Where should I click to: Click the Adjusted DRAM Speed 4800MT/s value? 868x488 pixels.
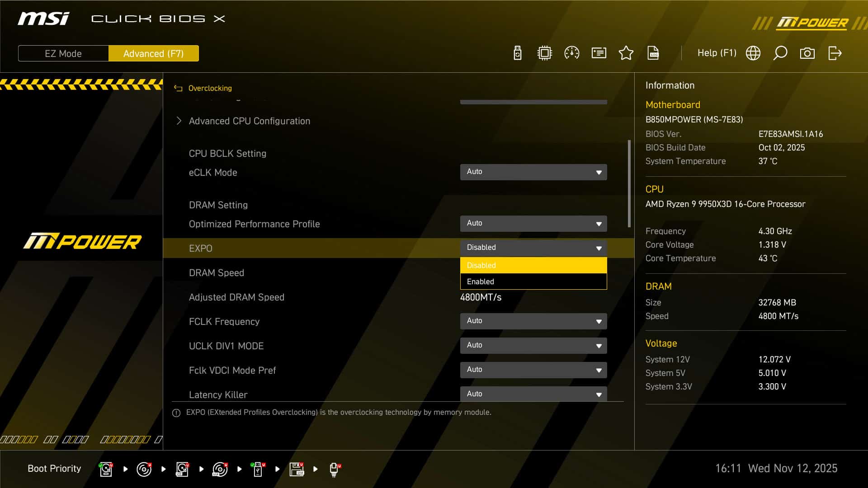481,297
